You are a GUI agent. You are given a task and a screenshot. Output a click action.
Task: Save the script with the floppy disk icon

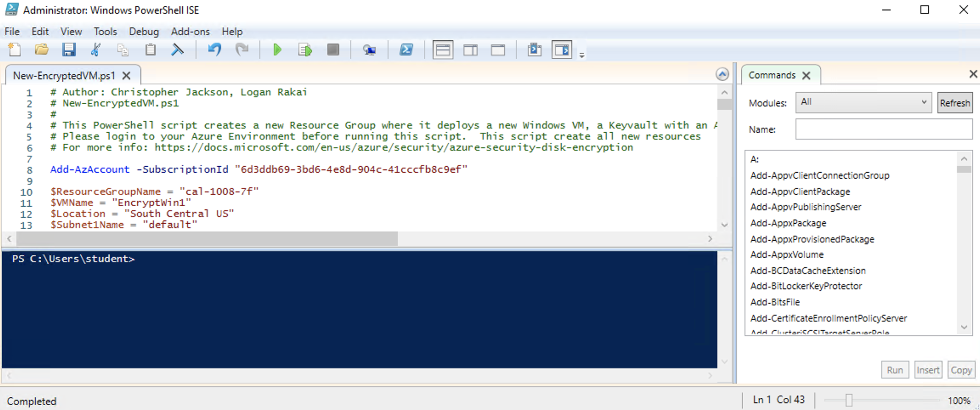pos(69,50)
